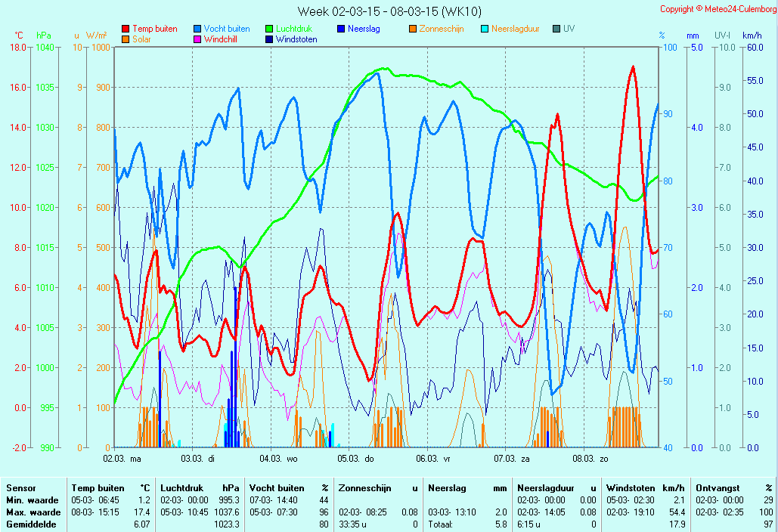Click the Windstoten km/h table header

[646, 488]
